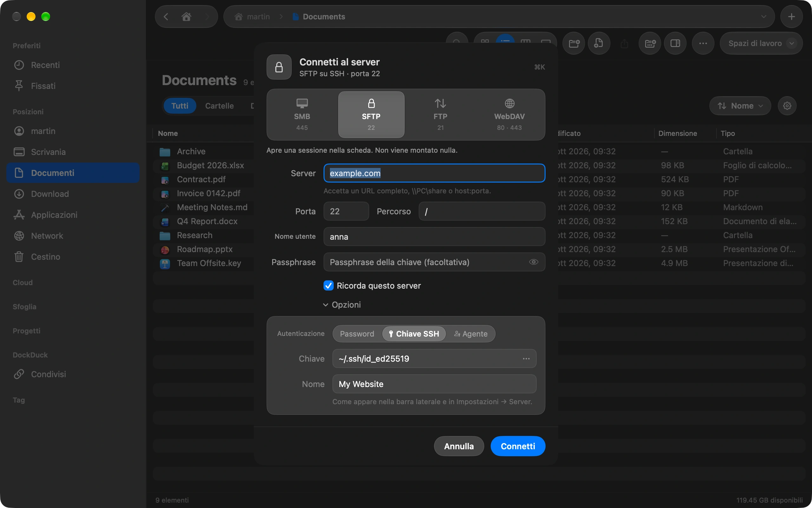Click the Nome utente field
The image size is (812, 508).
coord(434,237)
